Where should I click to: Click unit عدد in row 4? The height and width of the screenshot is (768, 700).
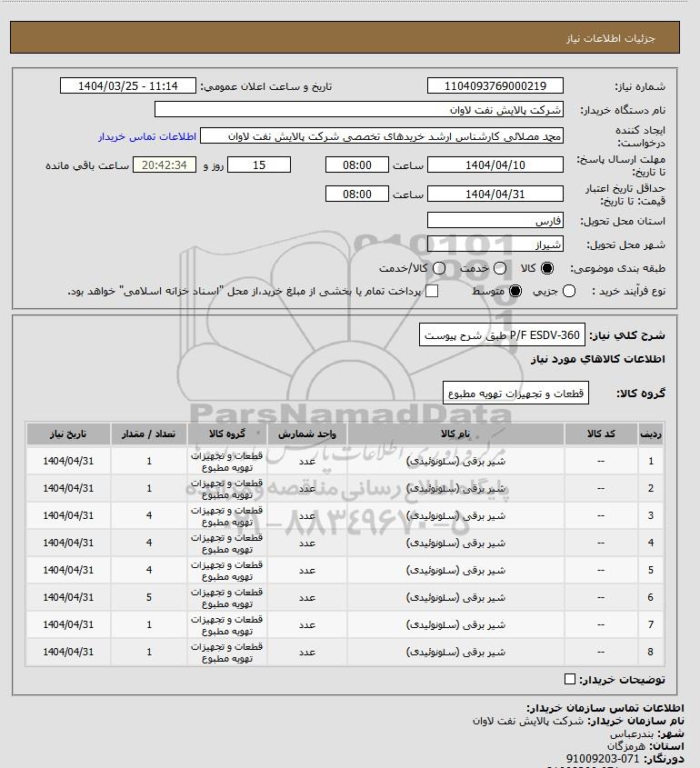coord(307,543)
